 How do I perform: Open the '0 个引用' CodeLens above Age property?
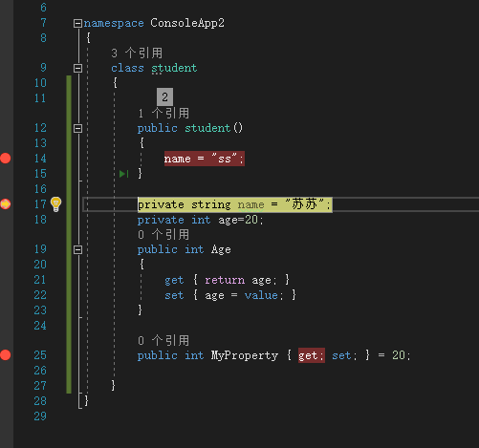163,235
